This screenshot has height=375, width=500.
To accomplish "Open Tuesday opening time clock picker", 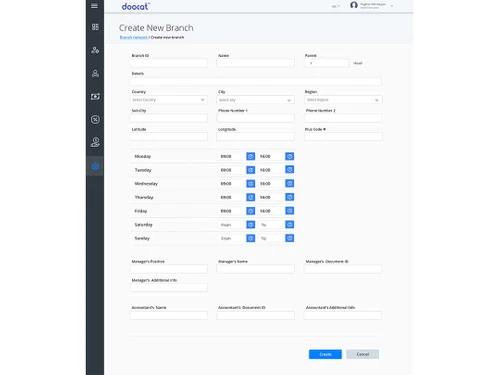I will tap(251, 170).
